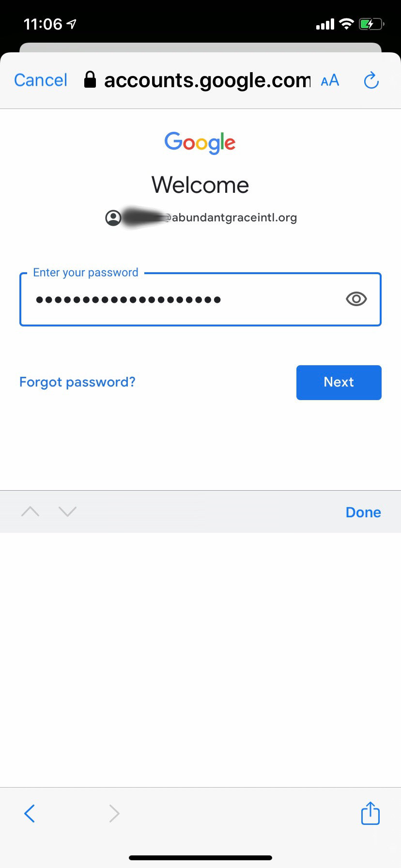Open the Forgot password? link
The width and height of the screenshot is (401, 868).
pos(77,382)
